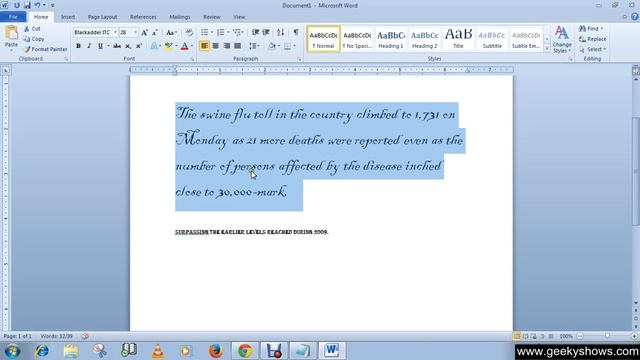The width and height of the screenshot is (640, 360).
Task: Open the line spacing dropdown
Action: (x=254, y=46)
